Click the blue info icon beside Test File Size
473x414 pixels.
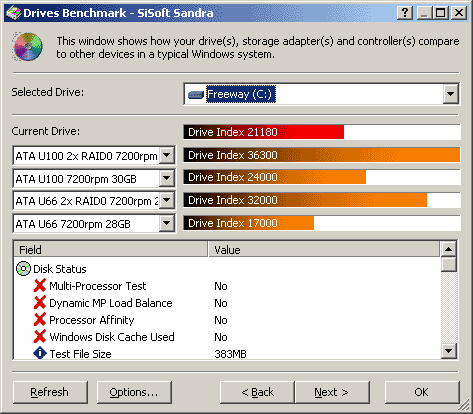(x=40, y=353)
